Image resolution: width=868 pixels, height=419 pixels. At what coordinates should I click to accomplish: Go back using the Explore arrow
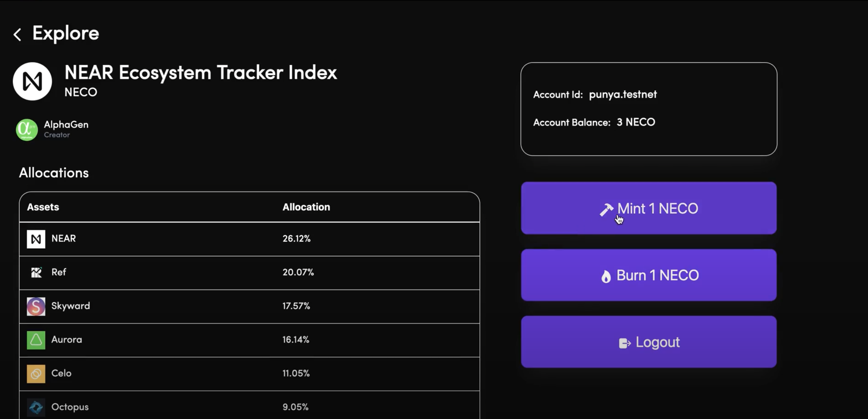(17, 34)
